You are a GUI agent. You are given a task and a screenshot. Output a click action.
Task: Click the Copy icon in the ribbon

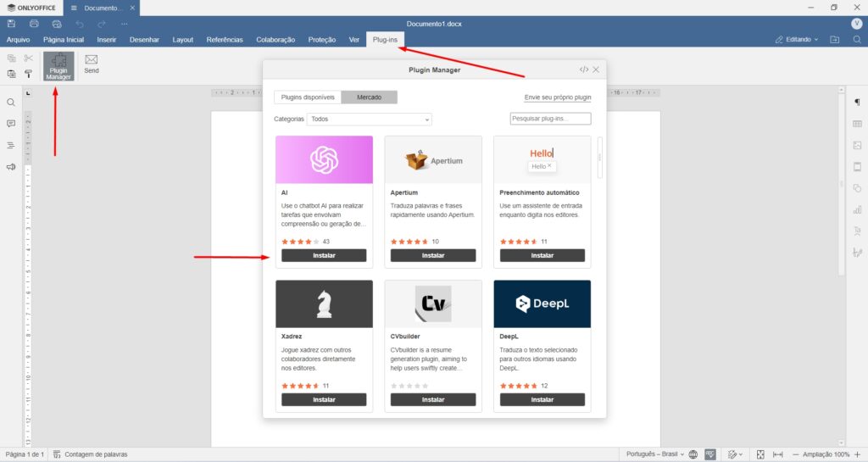12,58
